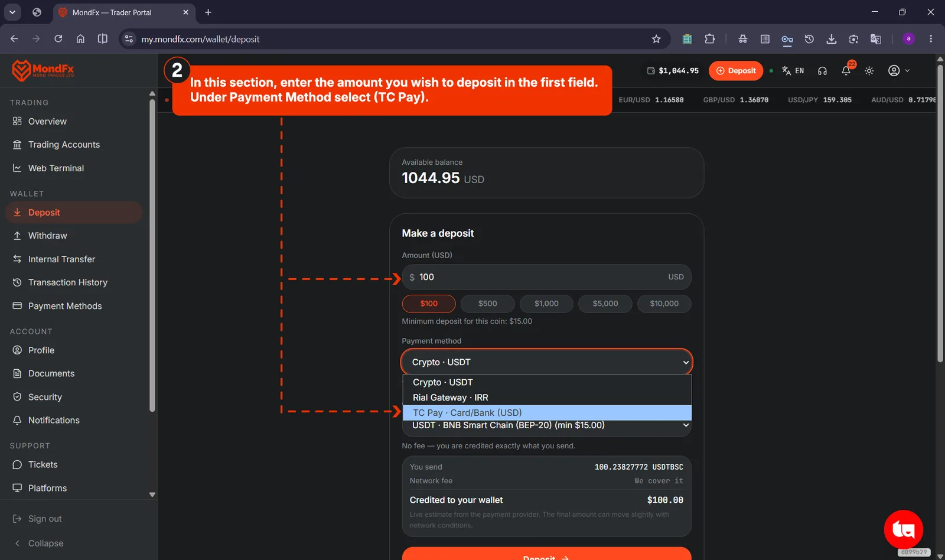The image size is (945, 560).
Task: Collapse the sidebar
Action: click(x=38, y=543)
